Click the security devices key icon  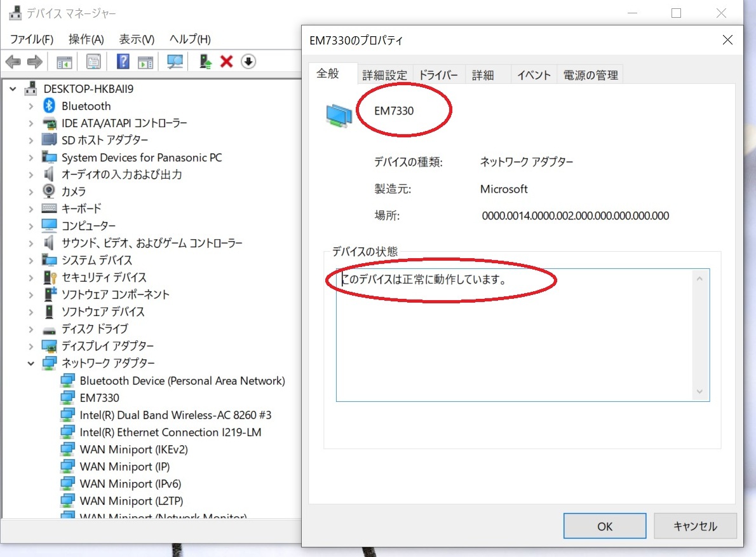coord(50,277)
